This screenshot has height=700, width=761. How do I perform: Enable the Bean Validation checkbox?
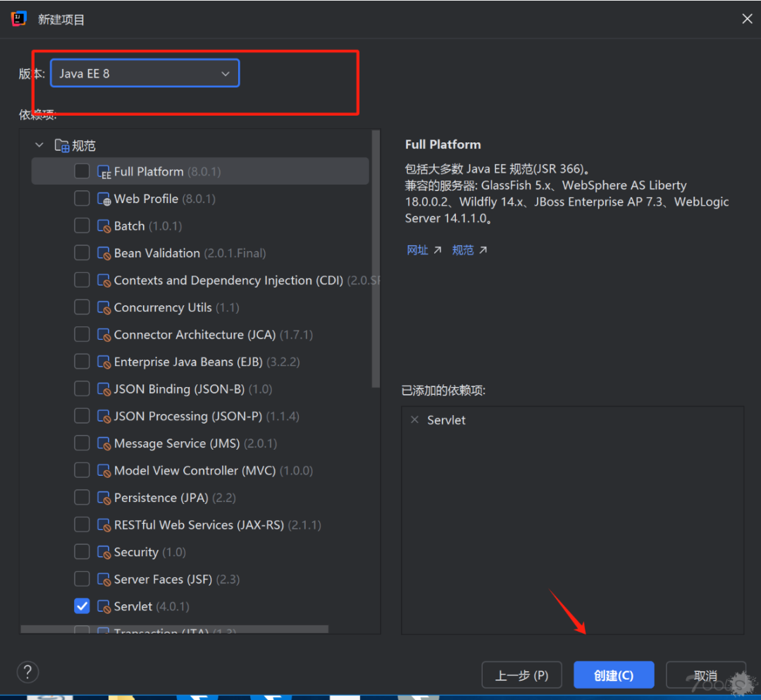(x=82, y=252)
